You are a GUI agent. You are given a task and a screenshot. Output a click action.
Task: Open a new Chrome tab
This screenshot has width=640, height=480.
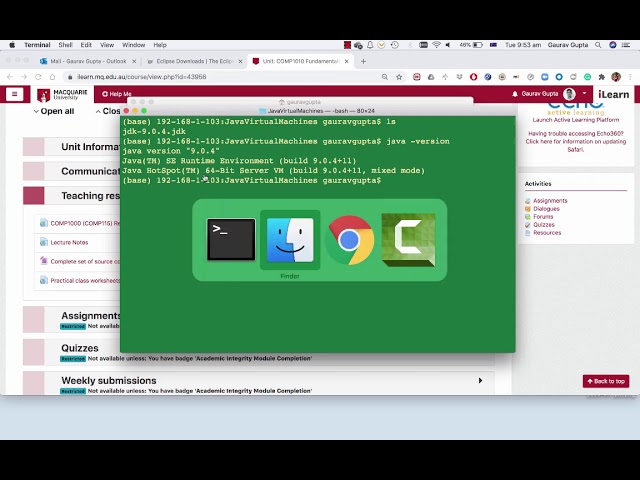tap(363, 61)
